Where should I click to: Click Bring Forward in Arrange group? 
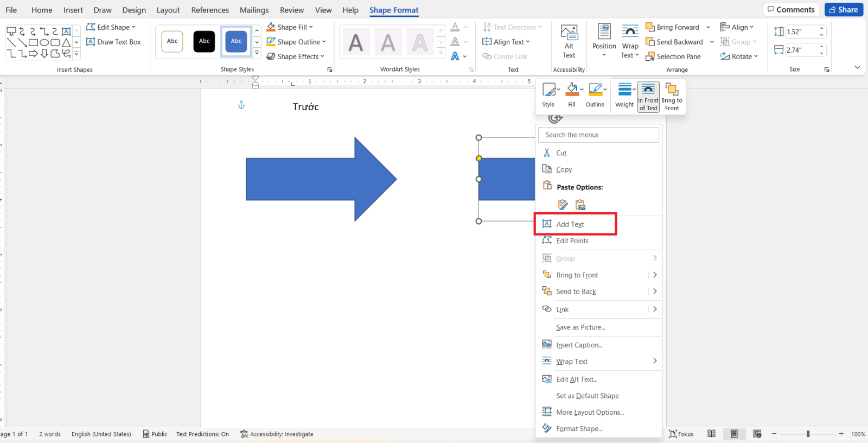tap(673, 27)
